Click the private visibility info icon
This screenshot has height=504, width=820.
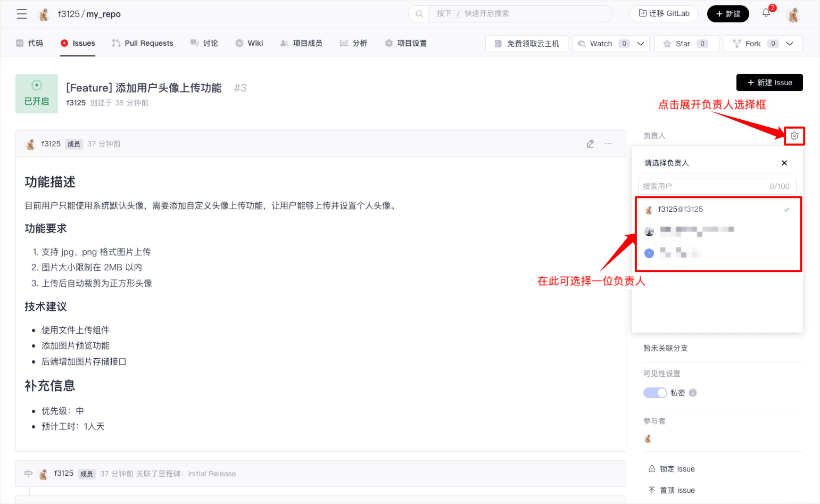pos(693,393)
